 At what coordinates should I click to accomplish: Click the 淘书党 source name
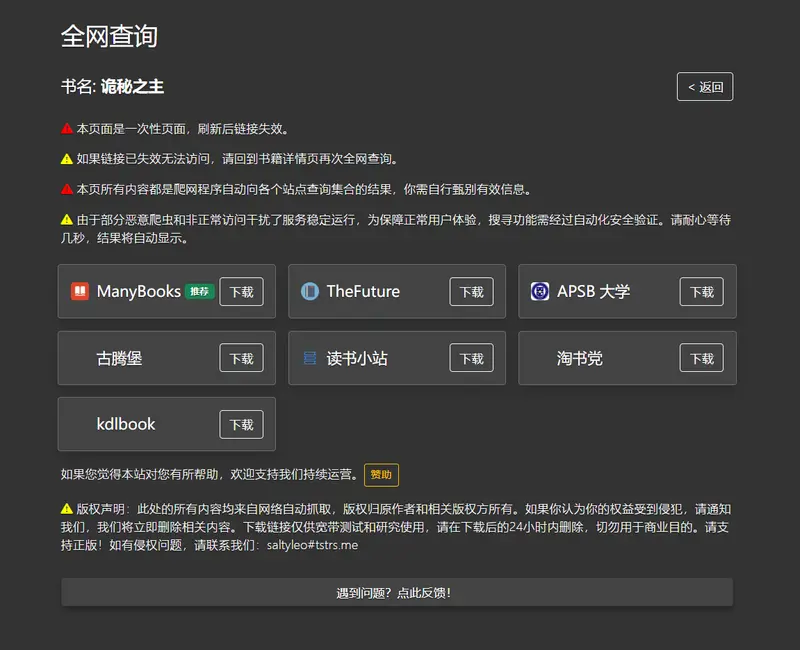pos(580,358)
